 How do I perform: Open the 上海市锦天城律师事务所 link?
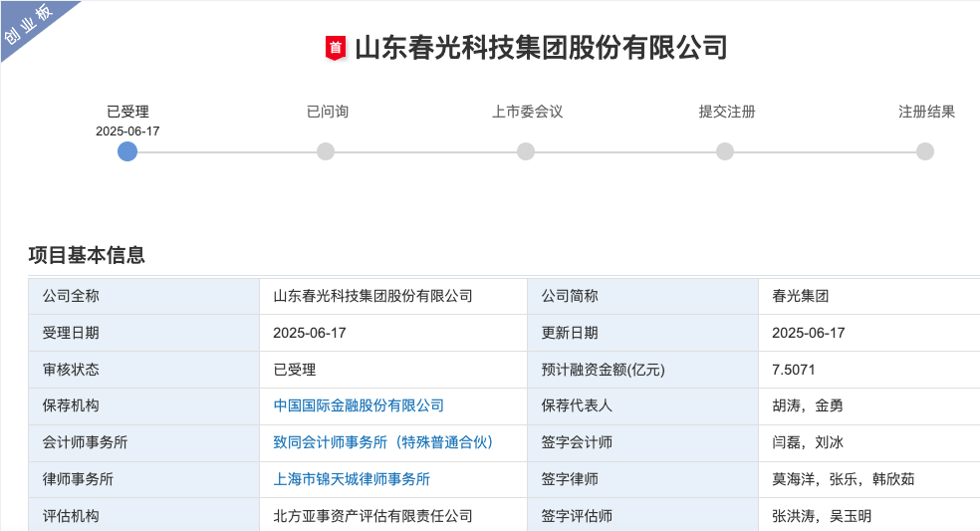352,479
